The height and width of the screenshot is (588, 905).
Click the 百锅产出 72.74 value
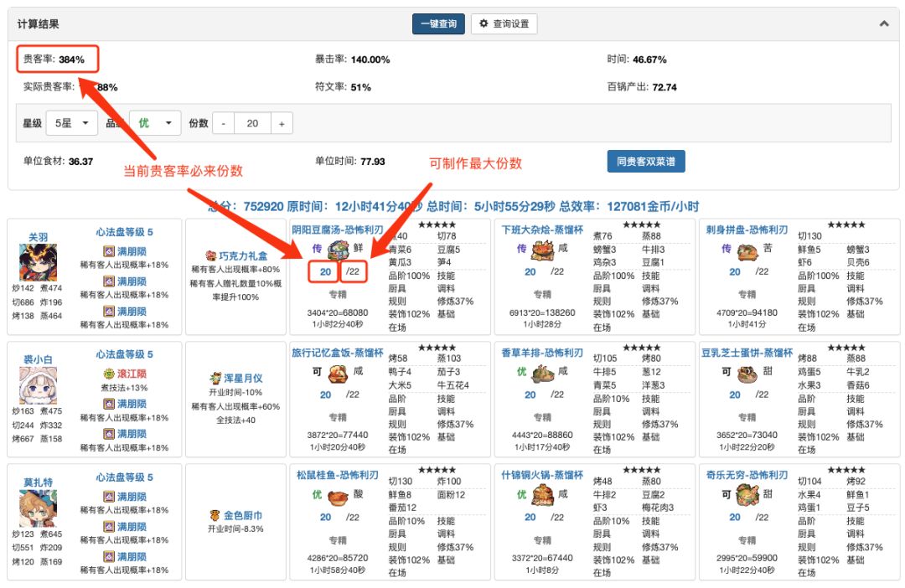(x=665, y=87)
